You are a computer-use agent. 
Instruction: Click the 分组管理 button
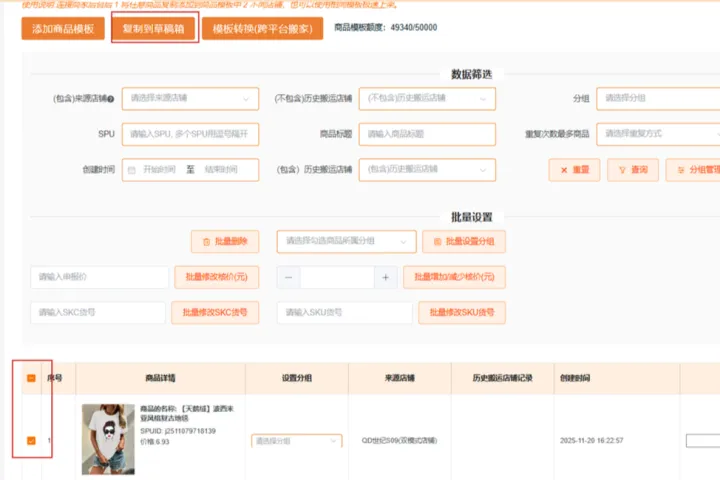coord(693,170)
